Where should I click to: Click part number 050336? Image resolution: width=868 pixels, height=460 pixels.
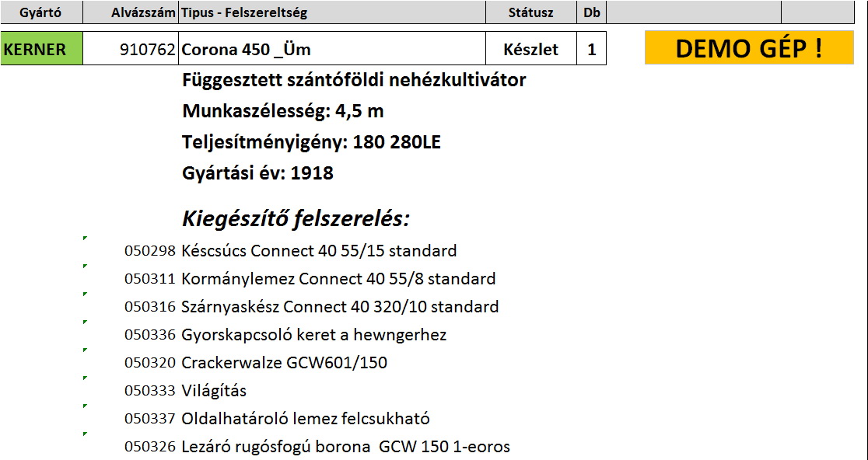[x=150, y=335]
